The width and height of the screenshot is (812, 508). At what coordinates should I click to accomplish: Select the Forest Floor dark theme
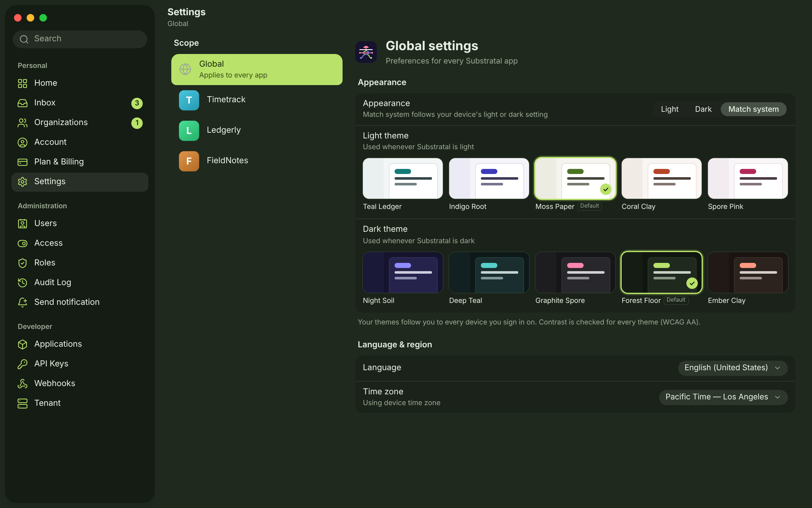click(x=661, y=272)
